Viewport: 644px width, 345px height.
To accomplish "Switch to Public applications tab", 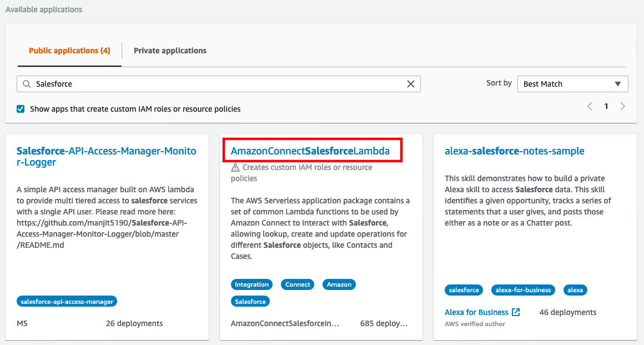I will click(x=69, y=51).
